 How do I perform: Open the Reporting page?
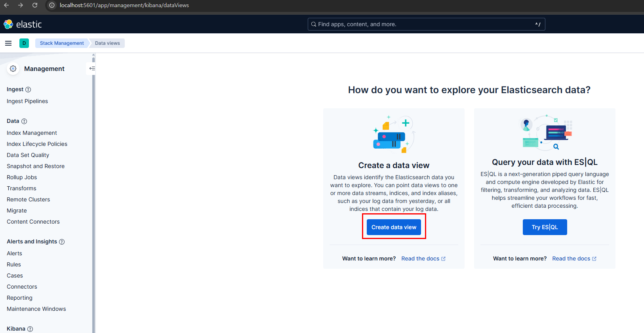point(19,298)
